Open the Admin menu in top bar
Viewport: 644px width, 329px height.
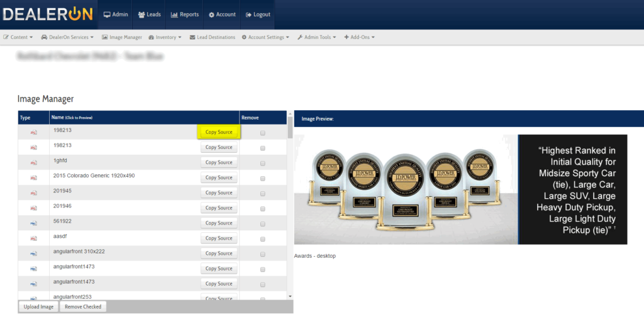tap(116, 14)
